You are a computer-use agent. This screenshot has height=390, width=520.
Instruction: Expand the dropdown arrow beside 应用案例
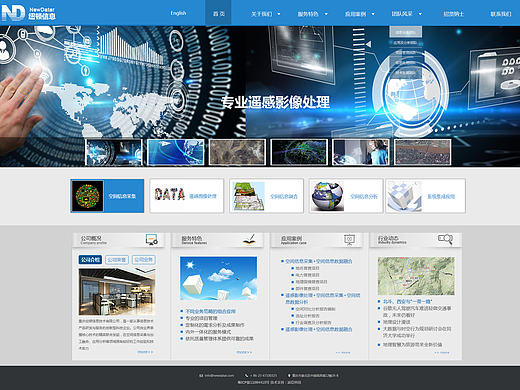pos(373,14)
